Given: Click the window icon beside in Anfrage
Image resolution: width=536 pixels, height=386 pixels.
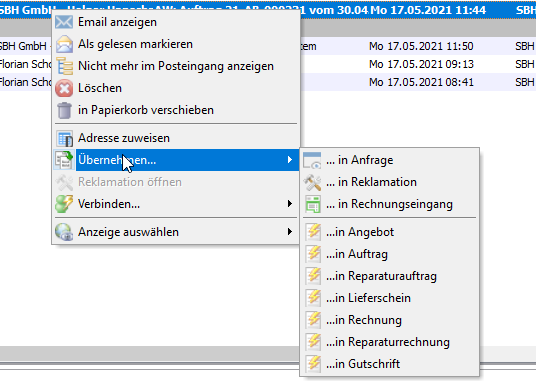Looking at the screenshot, I should 312,160.
